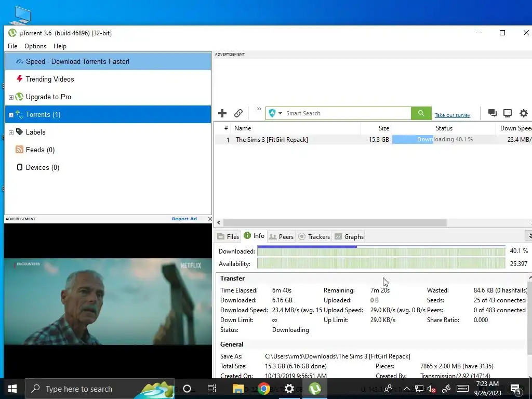Click the Take our survey link
532x399 pixels.
453,115
